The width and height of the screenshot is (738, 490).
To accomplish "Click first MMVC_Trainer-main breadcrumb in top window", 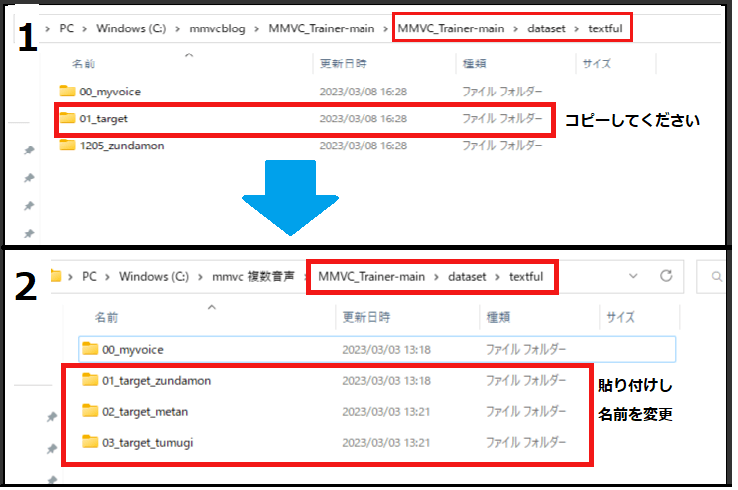I will [321, 28].
